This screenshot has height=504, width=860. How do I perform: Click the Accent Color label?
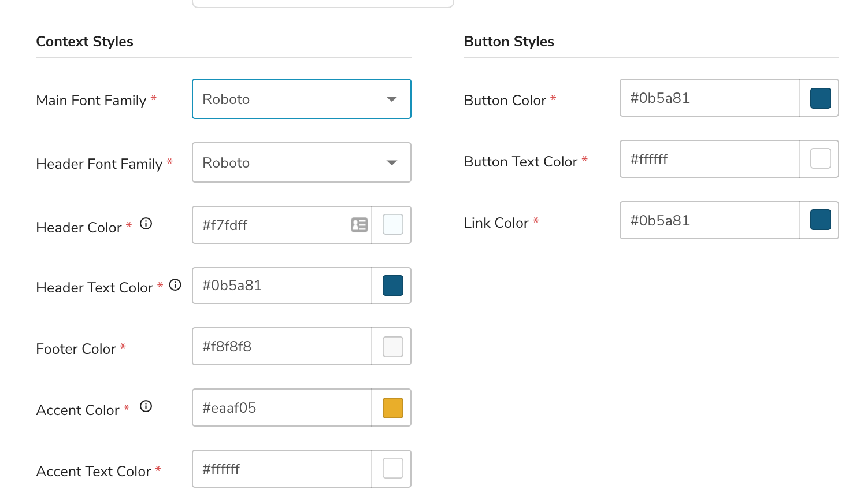77,410
